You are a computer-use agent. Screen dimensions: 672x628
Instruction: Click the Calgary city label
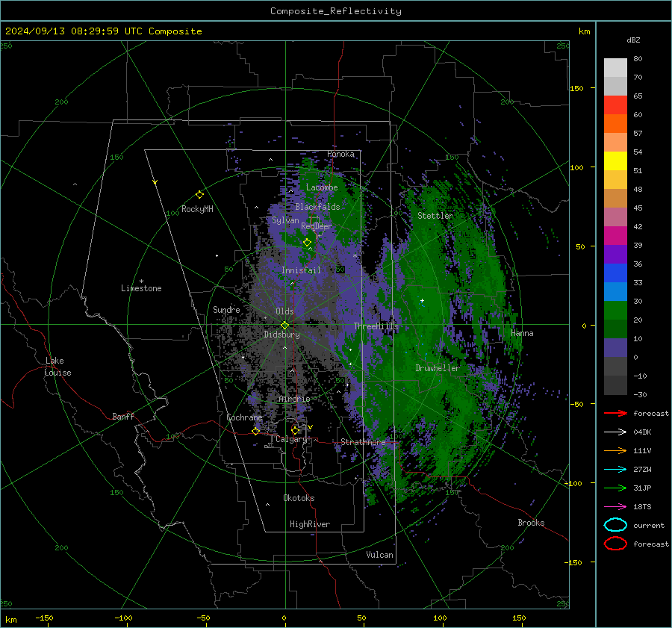(291, 439)
